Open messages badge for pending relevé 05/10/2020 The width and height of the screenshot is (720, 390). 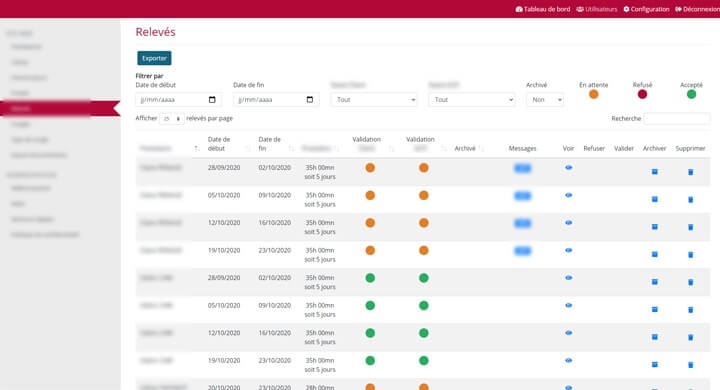click(x=523, y=196)
